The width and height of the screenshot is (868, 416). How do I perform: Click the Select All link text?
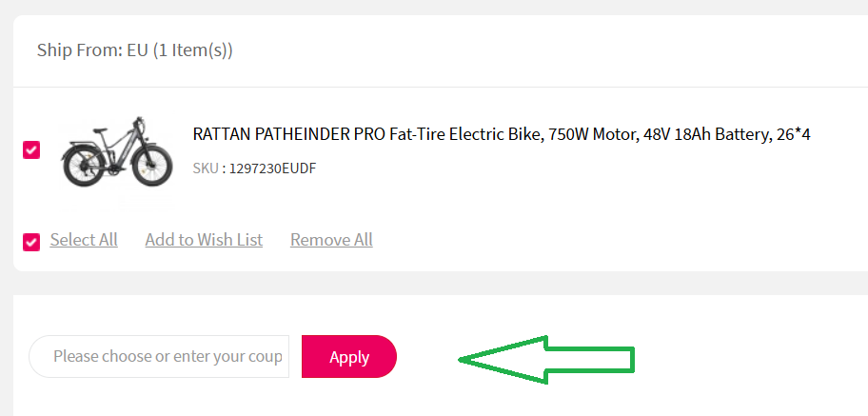tap(84, 240)
